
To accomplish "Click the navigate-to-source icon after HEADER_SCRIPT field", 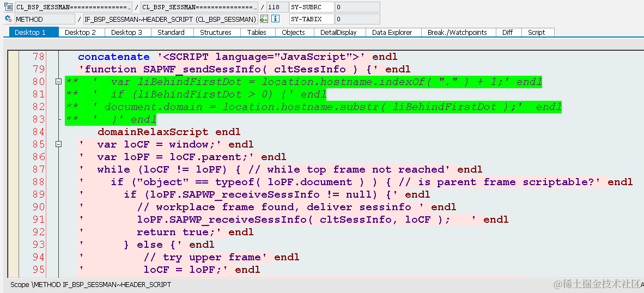I will point(264,19).
